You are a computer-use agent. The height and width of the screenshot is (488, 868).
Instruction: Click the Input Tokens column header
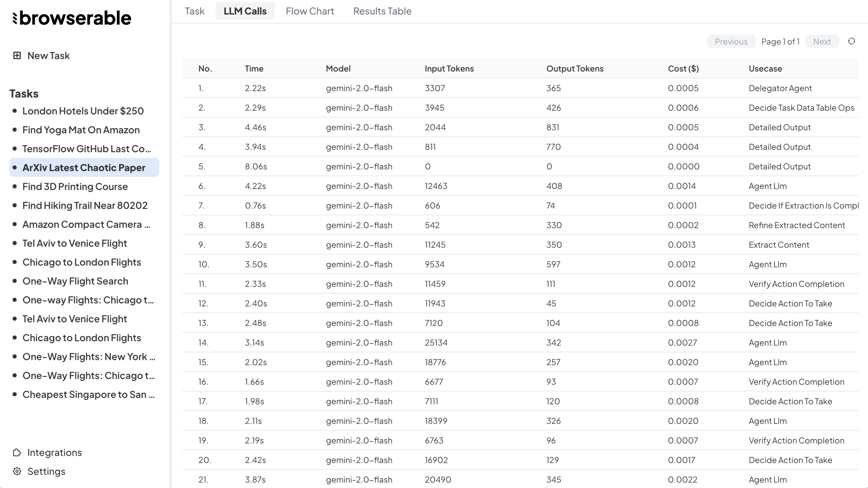pyautogui.click(x=449, y=69)
